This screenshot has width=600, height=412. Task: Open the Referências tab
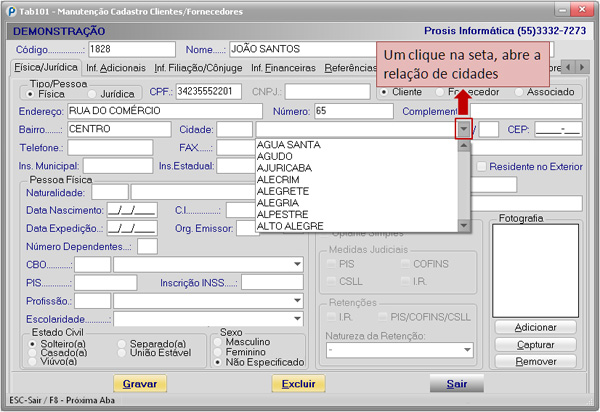coord(350,68)
